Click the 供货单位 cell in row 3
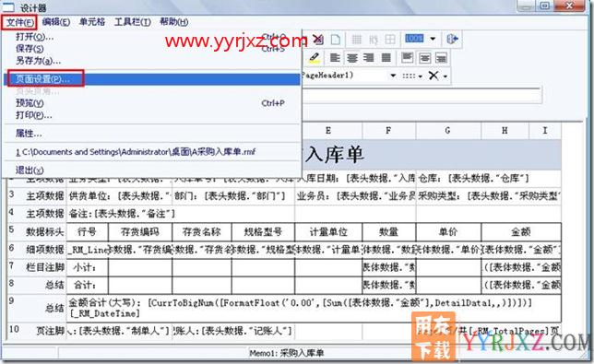 tap(119, 196)
